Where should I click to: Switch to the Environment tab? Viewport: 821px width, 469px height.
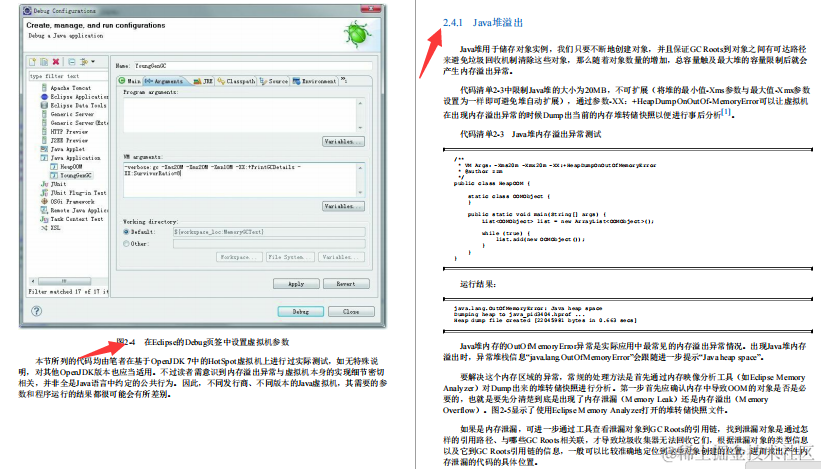(314, 81)
